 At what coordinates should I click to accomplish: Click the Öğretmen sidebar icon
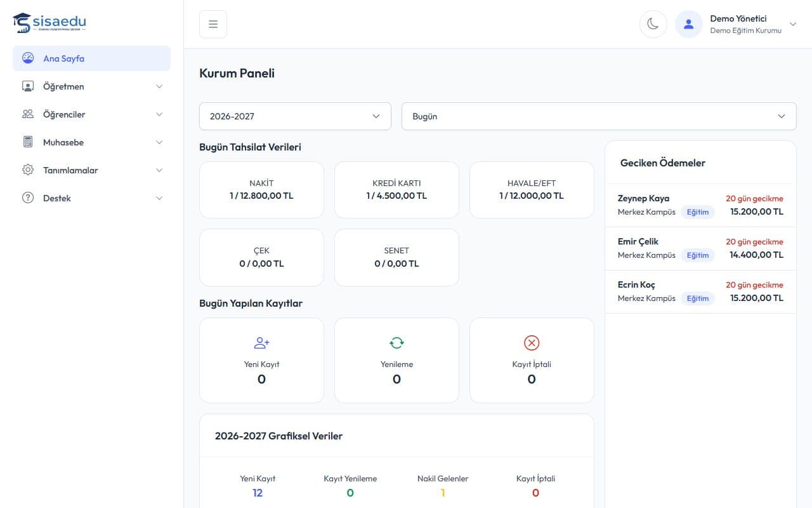pos(28,86)
